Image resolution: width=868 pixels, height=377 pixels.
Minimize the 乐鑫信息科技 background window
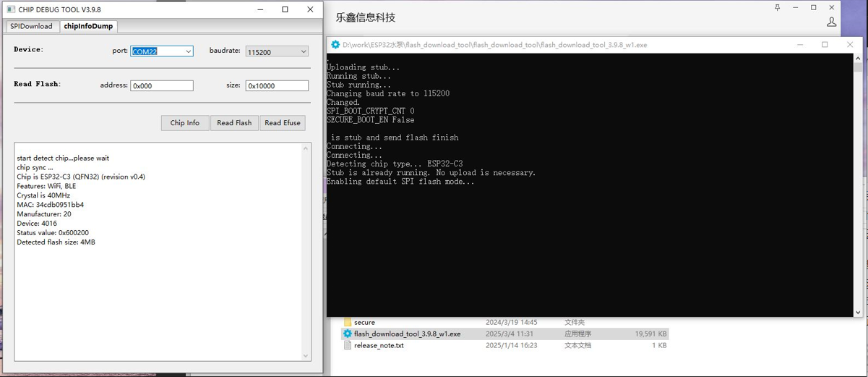pyautogui.click(x=796, y=7)
